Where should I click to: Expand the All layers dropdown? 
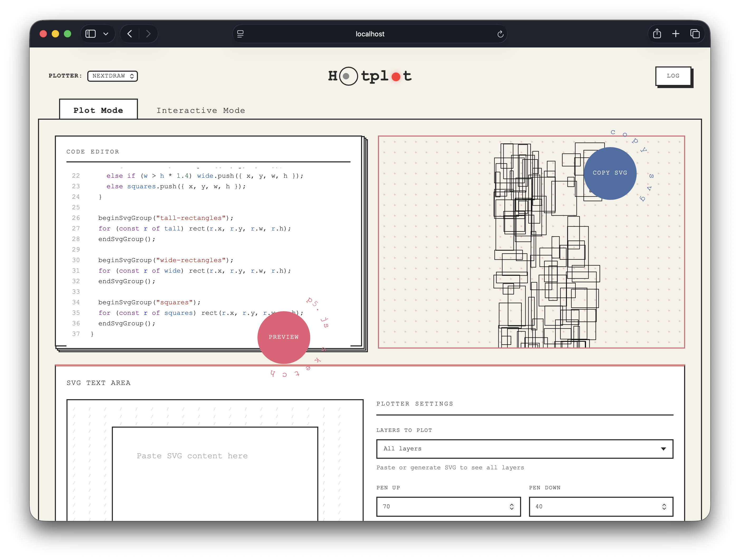(x=524, y=448)
